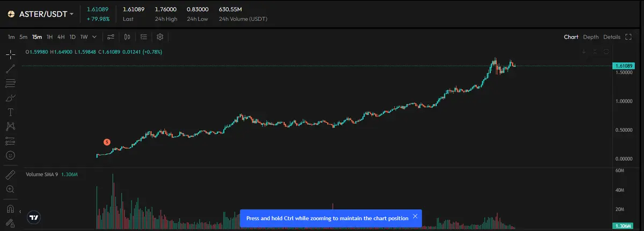The image size is (644, 231).
Task: Select the crosshair cursor tool
Action: 10,54
